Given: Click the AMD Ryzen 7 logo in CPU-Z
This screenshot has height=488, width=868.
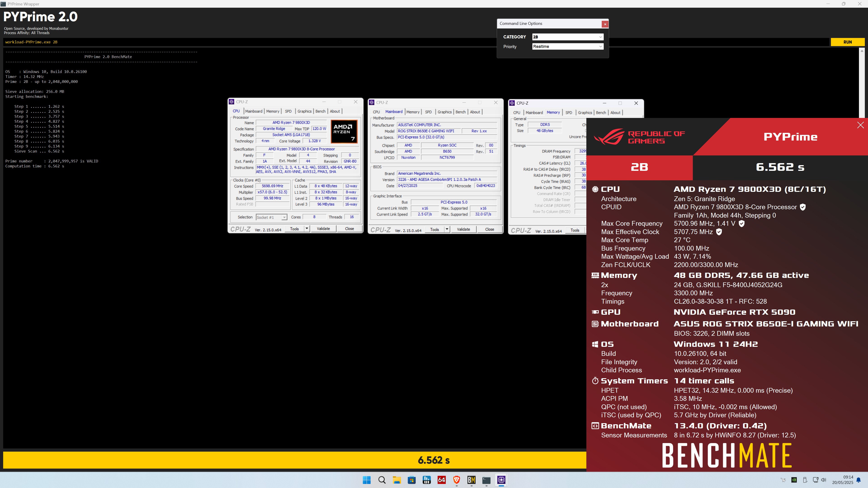Looking at the screenshot, I should tap(344, 131).
